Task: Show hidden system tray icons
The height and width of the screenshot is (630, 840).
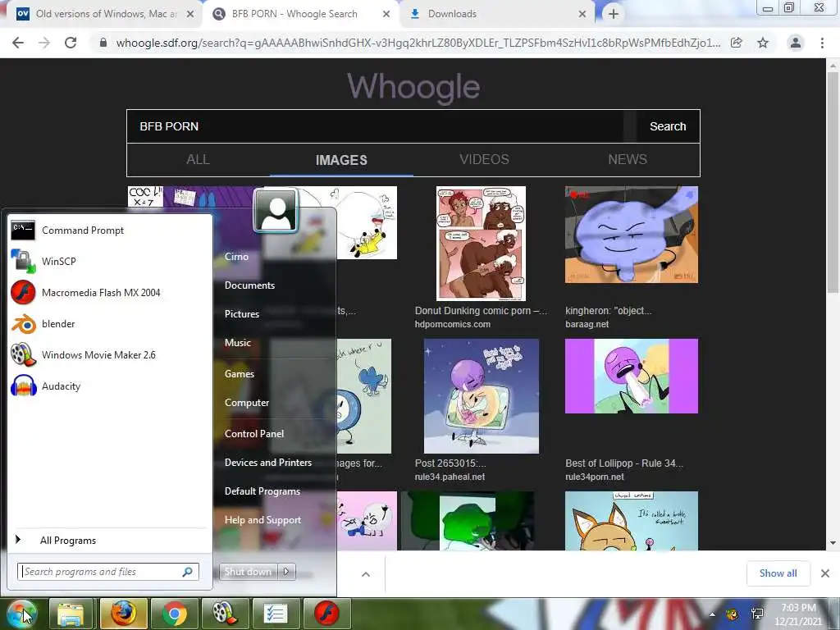Action: (x=712, y=614)
